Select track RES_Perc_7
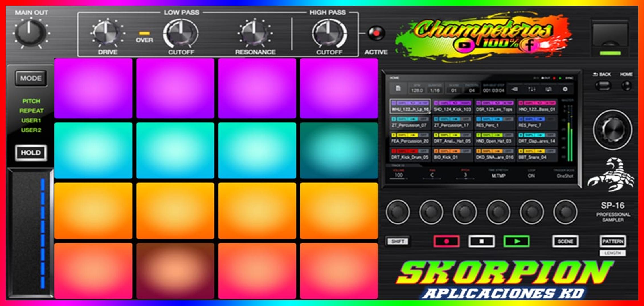644x306 pixels. click(x=537, y=122)
